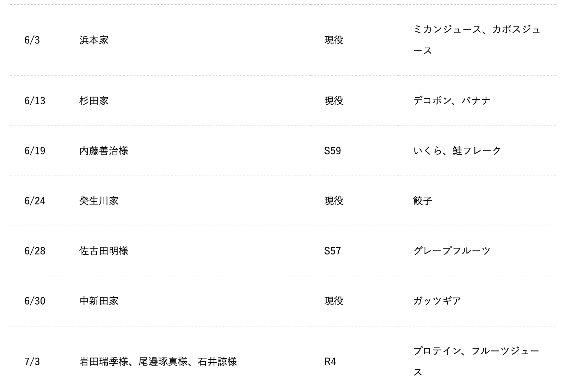This screenshot has width=566, height=392.
Task: Select the name 中新田家
Action: tap(99, 301)
